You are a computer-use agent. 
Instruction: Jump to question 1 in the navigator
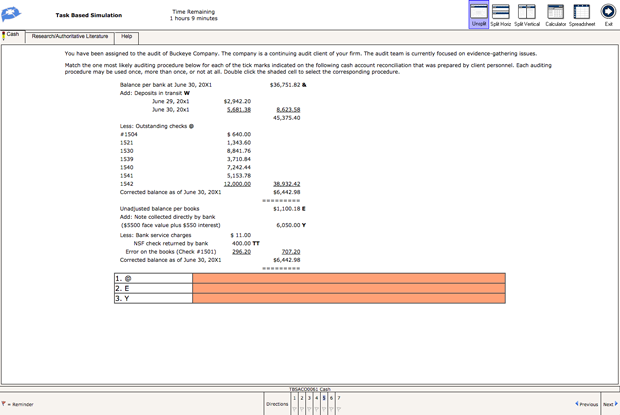tap(294, 399)
